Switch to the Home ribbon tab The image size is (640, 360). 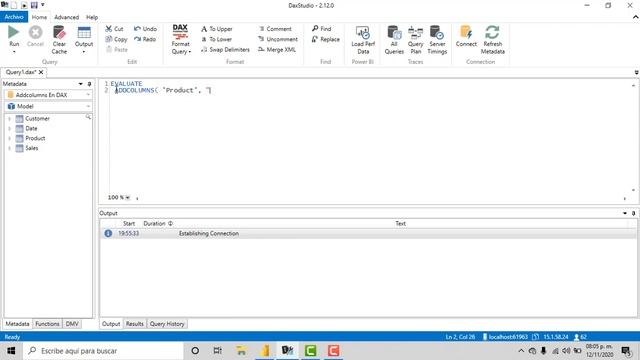pos(39,17)
